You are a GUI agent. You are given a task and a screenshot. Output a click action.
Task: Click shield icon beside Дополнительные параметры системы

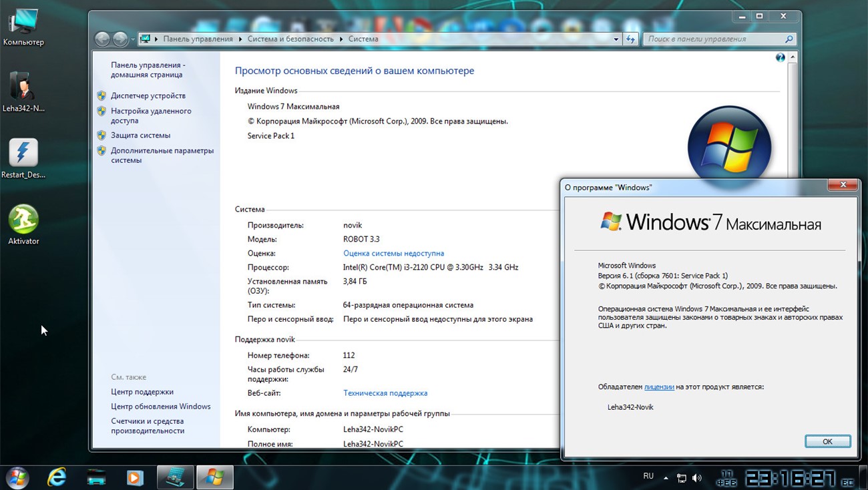101,151
